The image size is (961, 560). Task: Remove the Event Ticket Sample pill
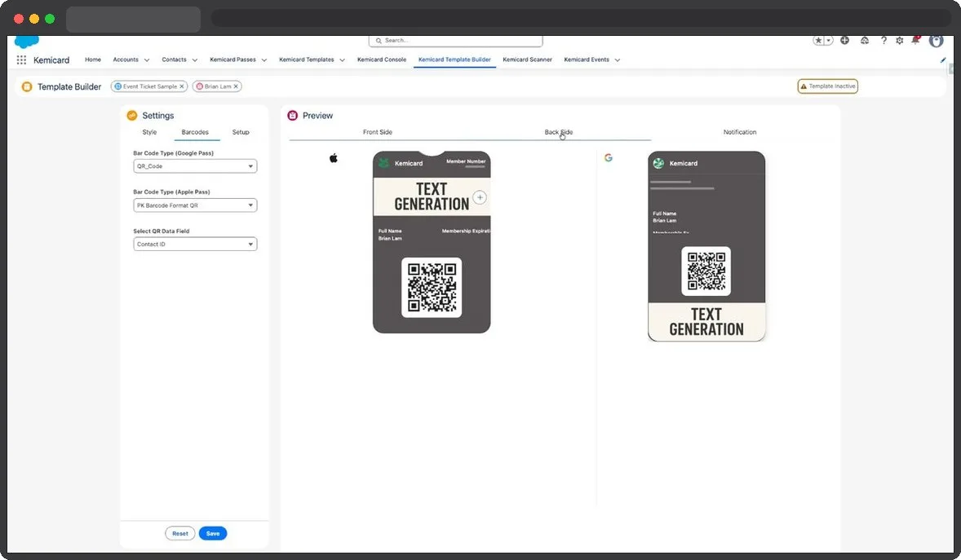click(182, 86)
